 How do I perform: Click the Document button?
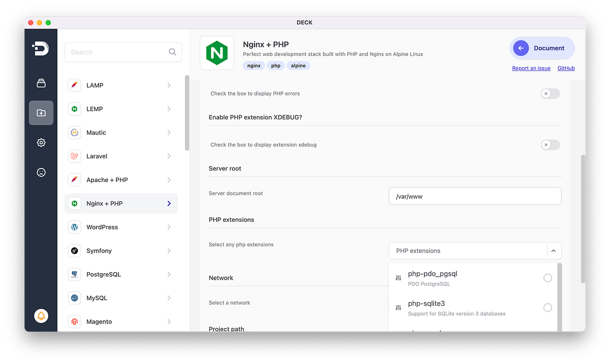point(542,48)
